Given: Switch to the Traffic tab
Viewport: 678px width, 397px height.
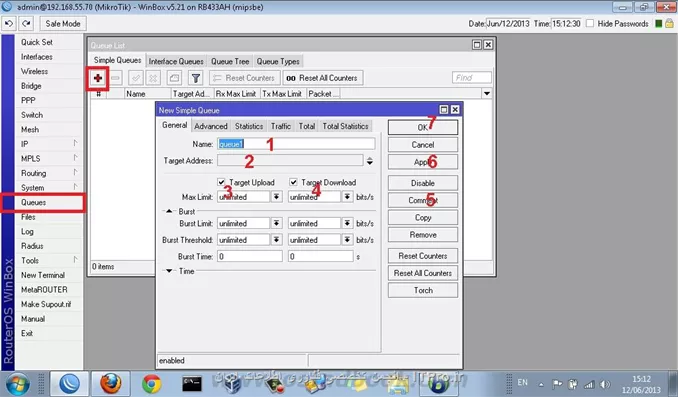Looking at the screenshot, I should [281, 126].
